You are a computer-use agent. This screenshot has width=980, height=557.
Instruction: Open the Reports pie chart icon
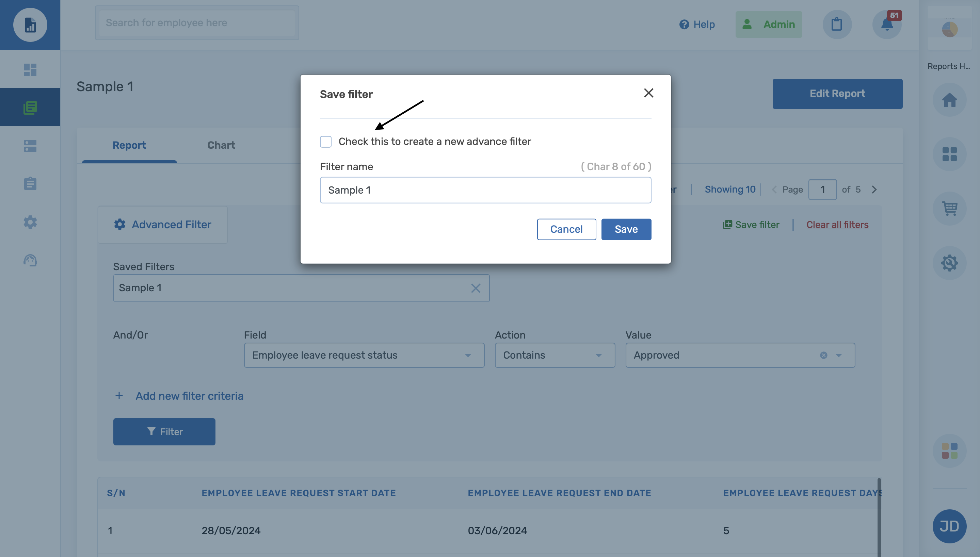[x=949, y=29]
